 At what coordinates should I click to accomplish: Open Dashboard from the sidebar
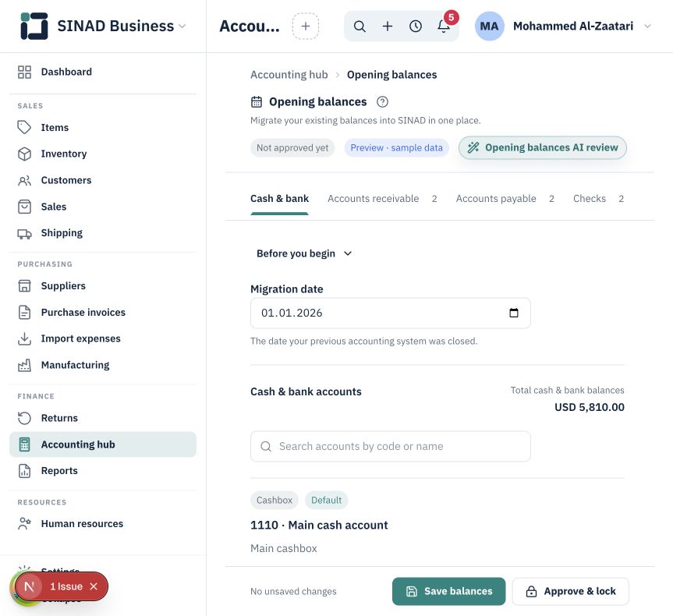pos(103,72)
